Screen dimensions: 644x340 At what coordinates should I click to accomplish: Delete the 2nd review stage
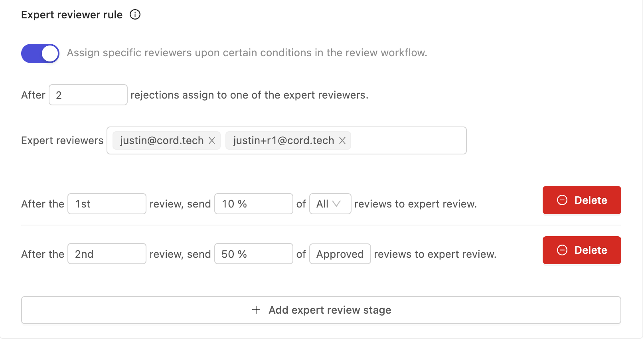click(x=582, y=250)
